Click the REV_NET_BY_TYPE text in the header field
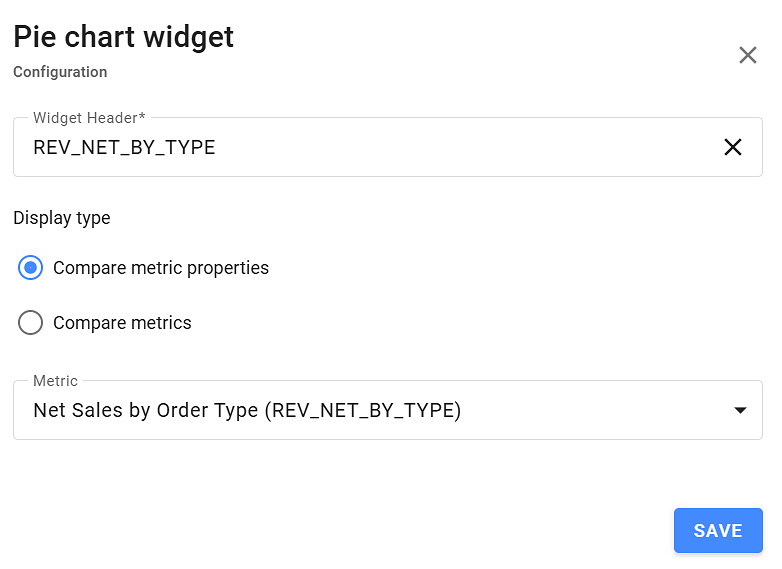 pyautogui.click(x=124, y=148)
